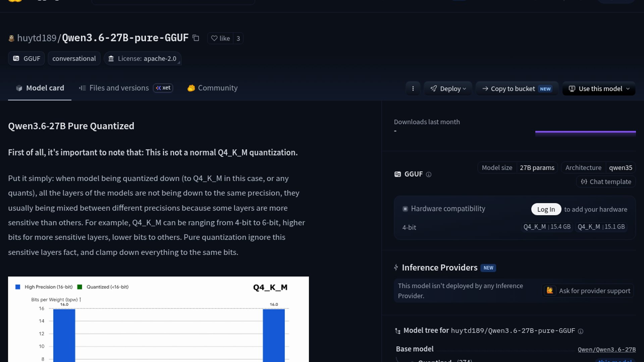Click the Qwen3.6-27B-pure-GGUF repository name
Screen dimensions: 644x362
click(125, 38)
